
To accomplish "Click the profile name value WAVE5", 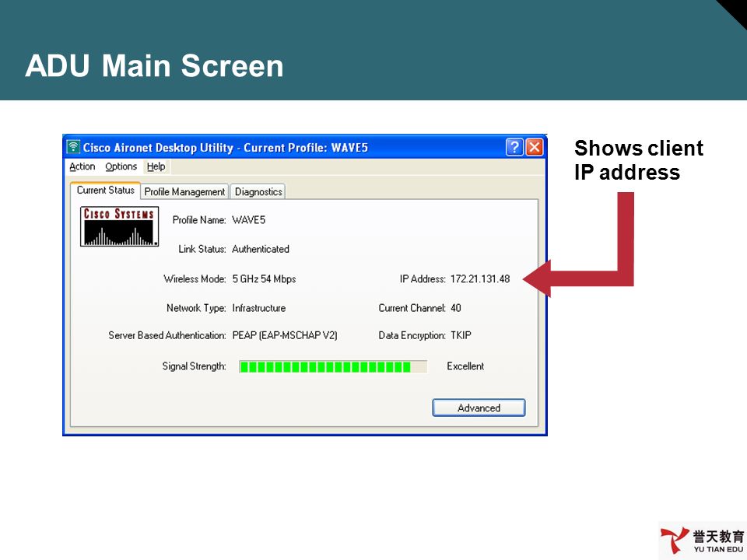I will 249,220.
